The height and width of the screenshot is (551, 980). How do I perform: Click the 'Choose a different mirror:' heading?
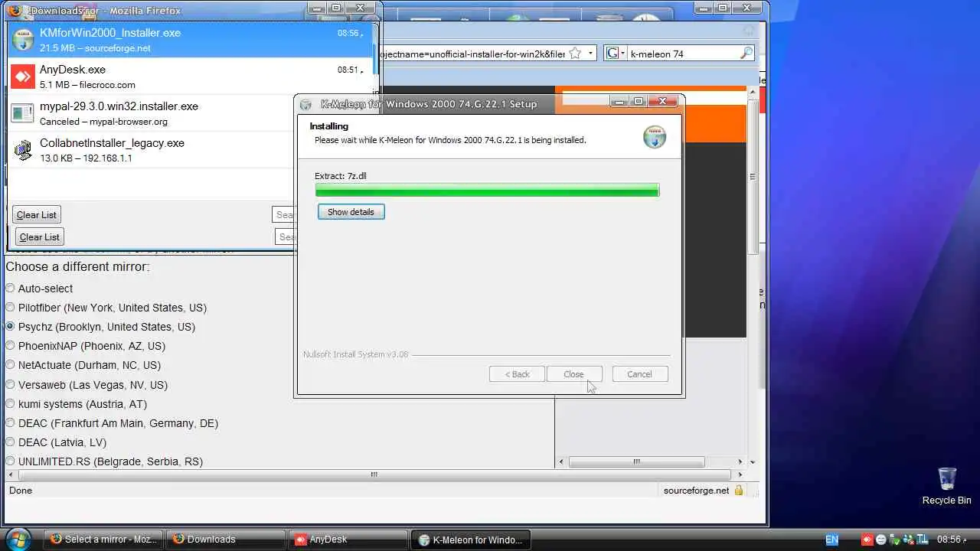coord(77,267)
